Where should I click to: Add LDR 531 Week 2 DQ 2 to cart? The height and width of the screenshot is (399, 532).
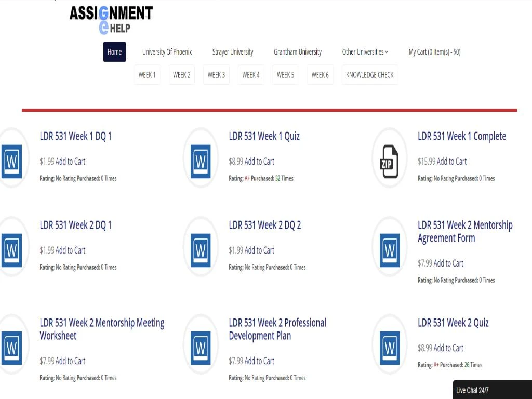259,250
